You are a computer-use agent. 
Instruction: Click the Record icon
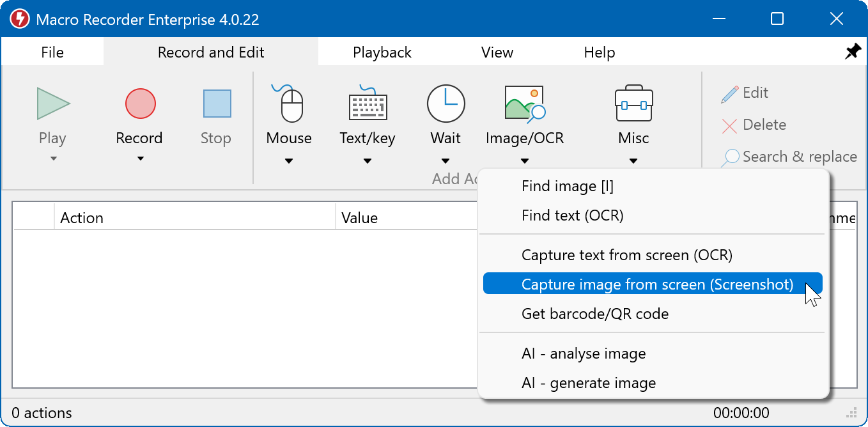(139, 104)
